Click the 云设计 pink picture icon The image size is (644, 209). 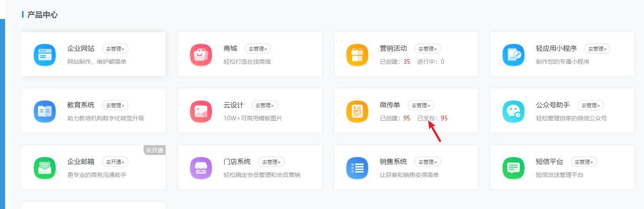click(201, 111)
